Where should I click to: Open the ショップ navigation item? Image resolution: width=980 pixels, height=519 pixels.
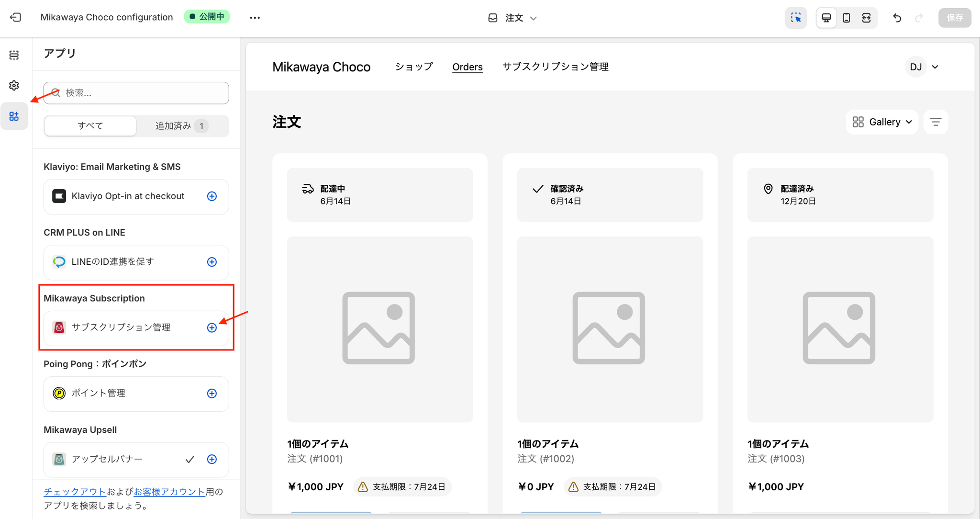click(x=414, y=67)
